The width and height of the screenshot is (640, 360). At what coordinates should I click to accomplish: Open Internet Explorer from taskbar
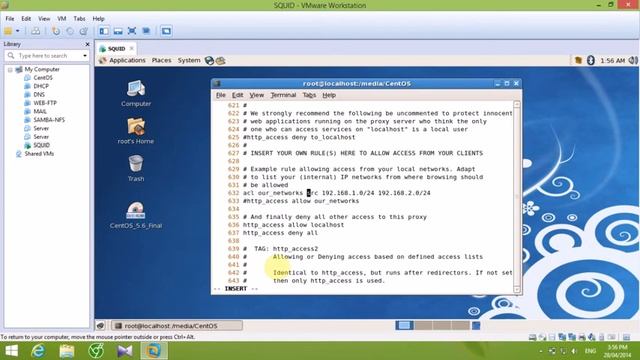(x=38, y=351)
